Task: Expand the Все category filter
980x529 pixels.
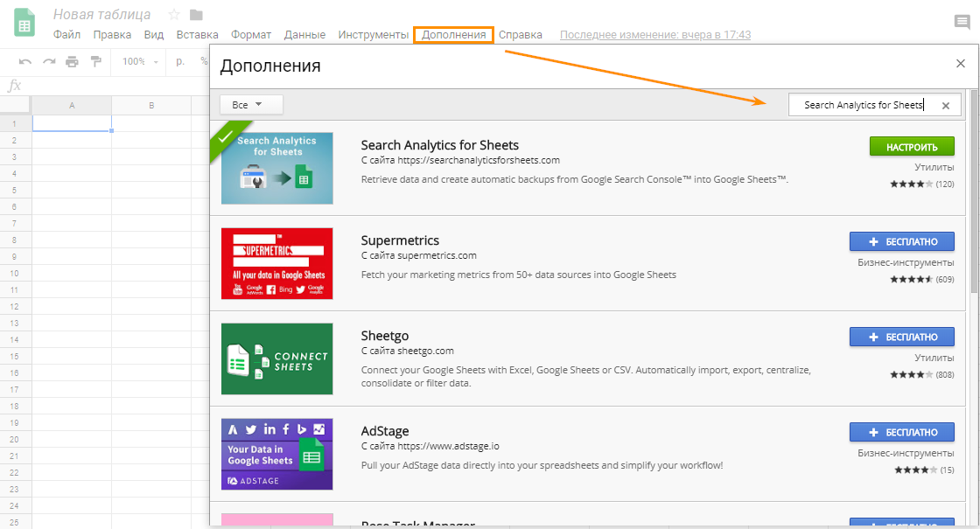Action: click(250, 105)
